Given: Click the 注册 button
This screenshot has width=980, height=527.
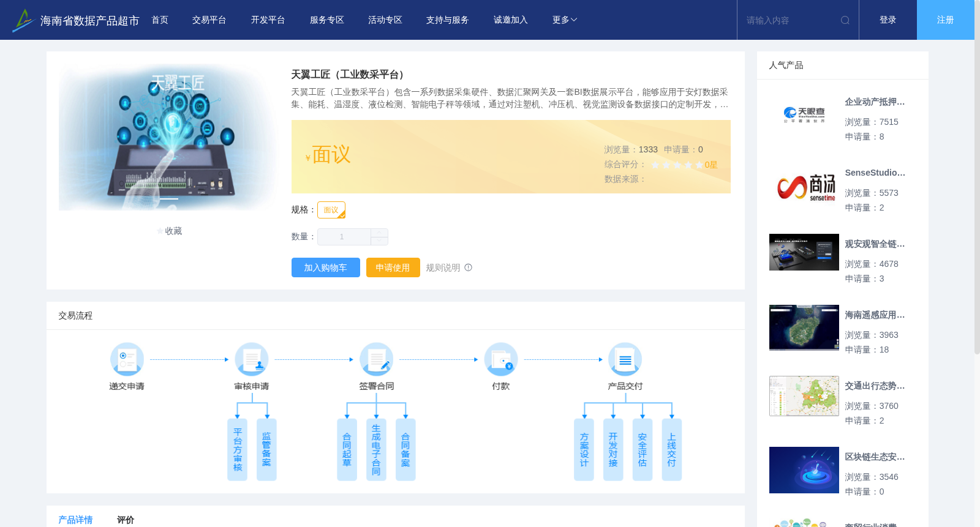Looking at the screenshot, I should [x=946, y=20].
